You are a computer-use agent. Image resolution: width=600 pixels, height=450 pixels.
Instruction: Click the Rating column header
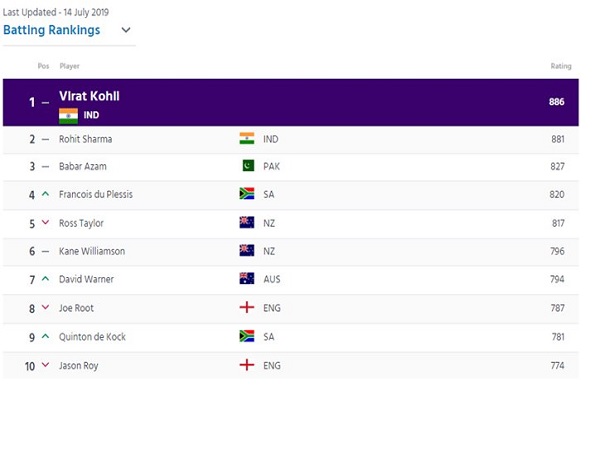click(561, 66)
